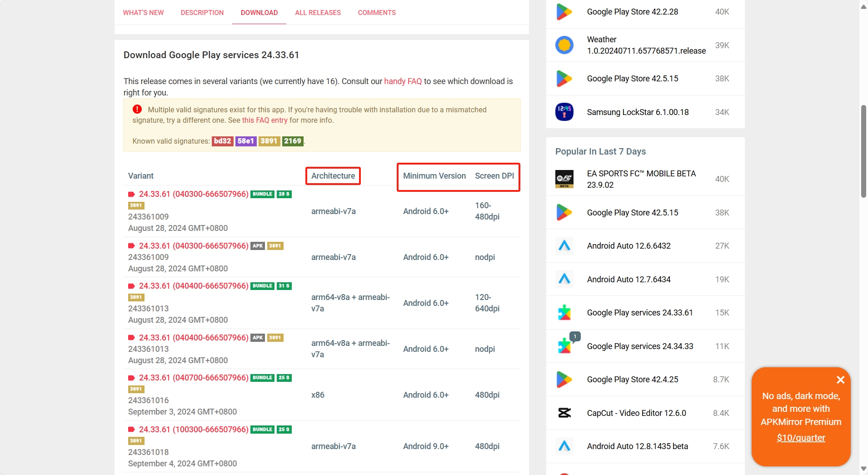The image size is (868, 475).
Task: Open CapCut - Video Editor 12.6.0 listing
Action: tap(636, 413)
